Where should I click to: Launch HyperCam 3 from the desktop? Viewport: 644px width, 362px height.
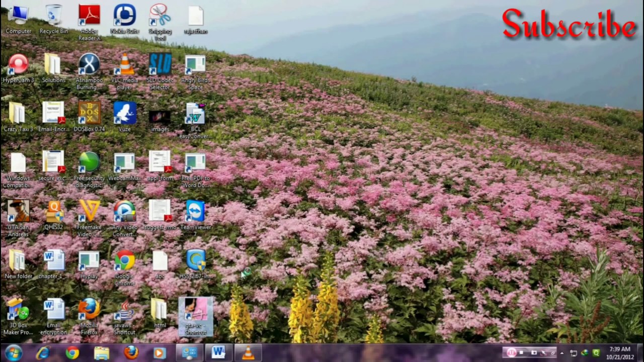[18, 68]
